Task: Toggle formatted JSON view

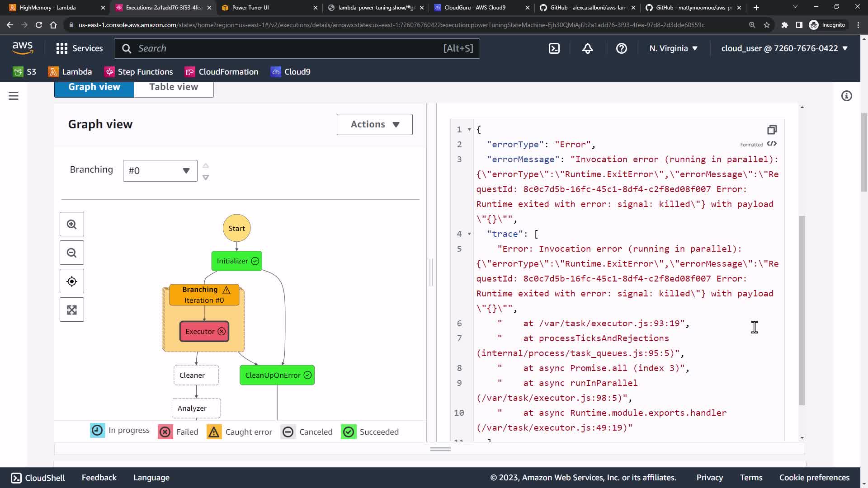Action: click(772, 144)
